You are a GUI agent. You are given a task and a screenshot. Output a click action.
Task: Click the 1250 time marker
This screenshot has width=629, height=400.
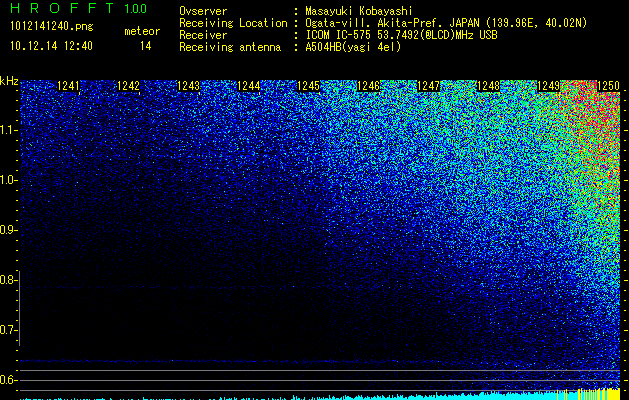point(609,86)
